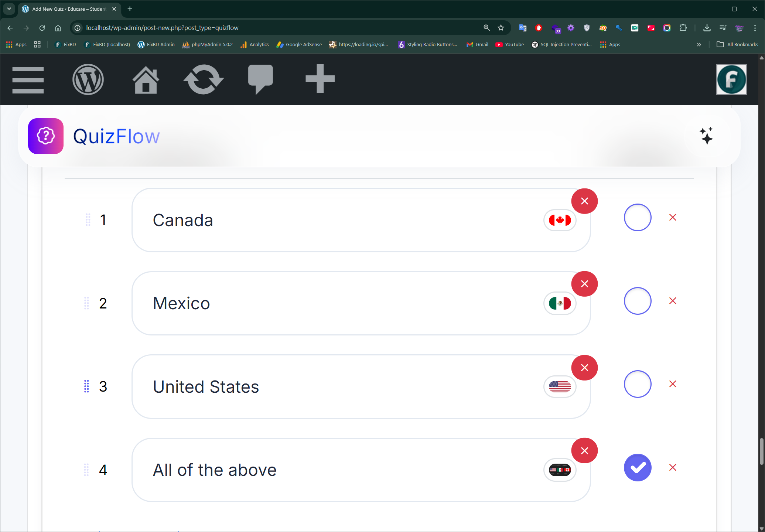Viewport: 765px width, 532px height.
Task: Uncheck All of the above correct answer
Action: click(x=637, y=467)
